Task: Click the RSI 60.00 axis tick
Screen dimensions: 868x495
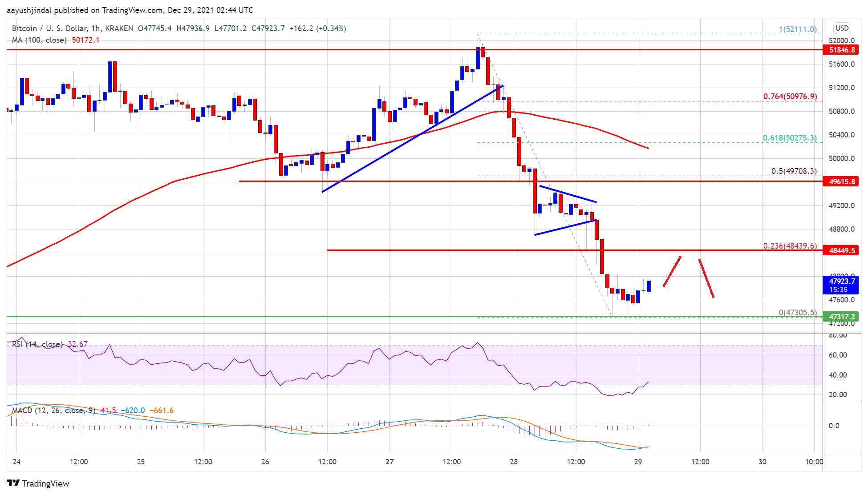Action: [x=838, y=355]
